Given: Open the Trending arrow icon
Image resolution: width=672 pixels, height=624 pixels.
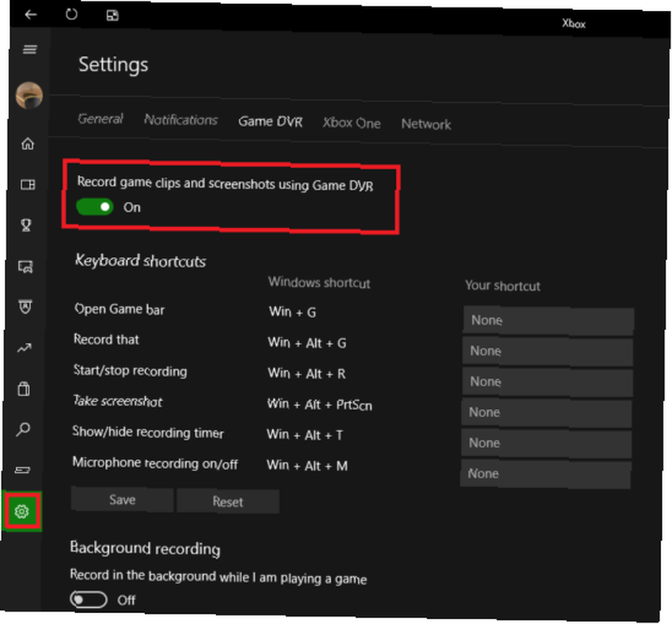Looking at the screenshot, I should pos(24,348).
